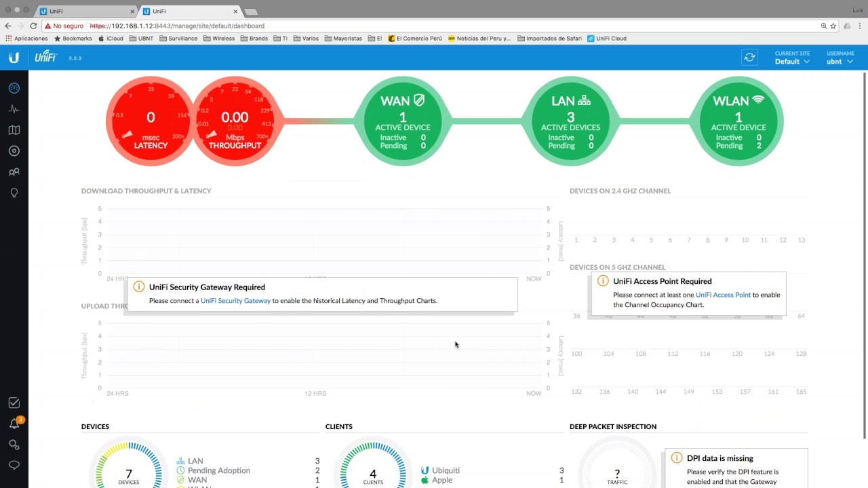Open the Wireless bookmarks folder
This screenshot has width=868, height=488.
pos(219,39)
